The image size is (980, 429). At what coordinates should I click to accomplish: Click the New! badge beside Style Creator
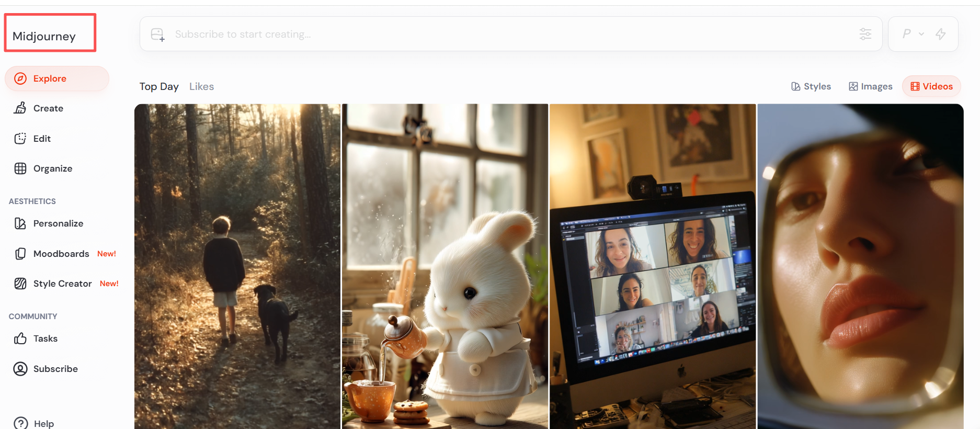[x=109, y=284]
